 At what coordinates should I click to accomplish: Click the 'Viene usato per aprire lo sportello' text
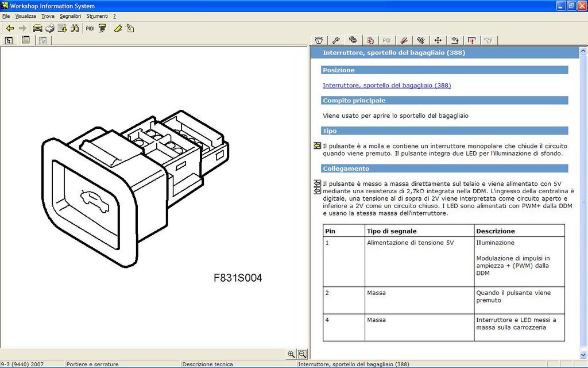tap(396, 116)
